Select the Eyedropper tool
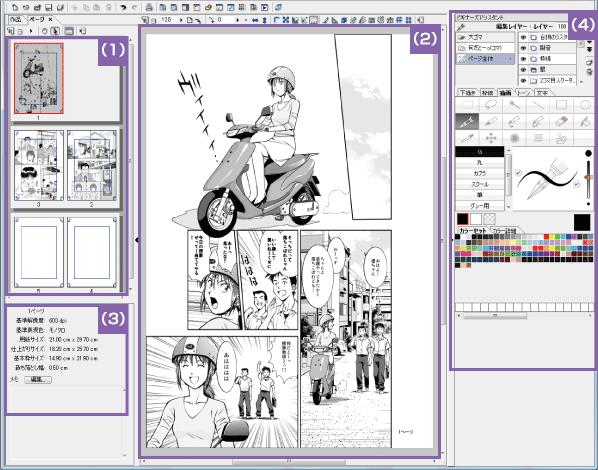Screen dimensions: 598x470 point(467,138)
